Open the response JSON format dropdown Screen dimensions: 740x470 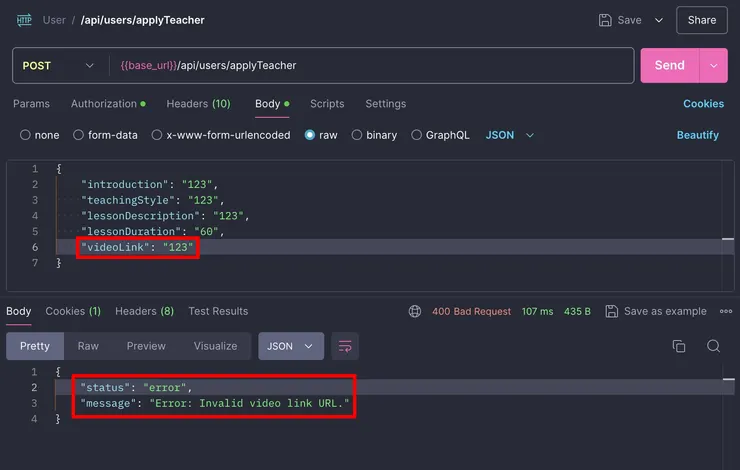pos(291,346)
